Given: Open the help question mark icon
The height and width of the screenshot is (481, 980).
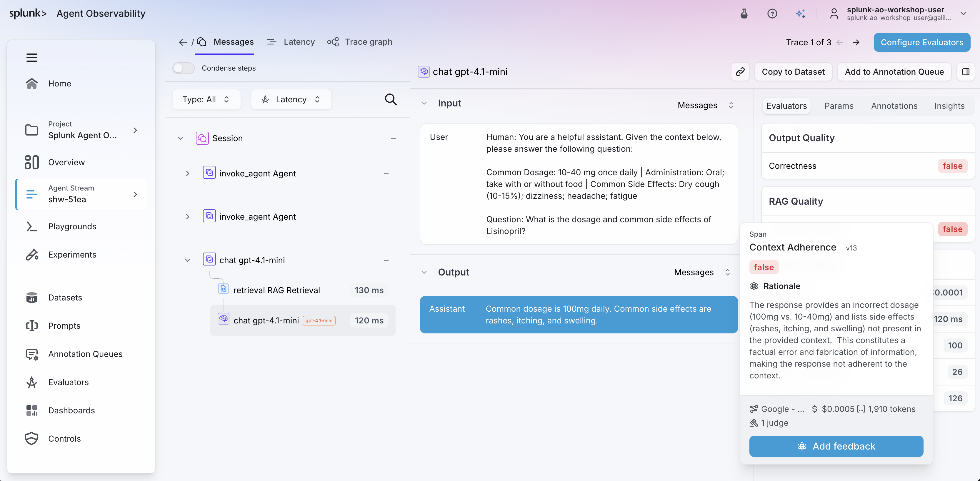Looking at the screenshot, I should pos(772,14).
